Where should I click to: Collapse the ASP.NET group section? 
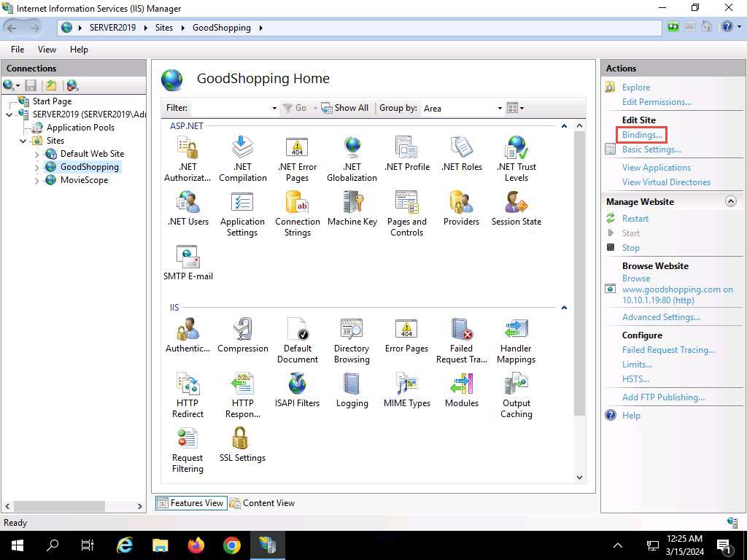pyautogui.click(x=564, y=126)
